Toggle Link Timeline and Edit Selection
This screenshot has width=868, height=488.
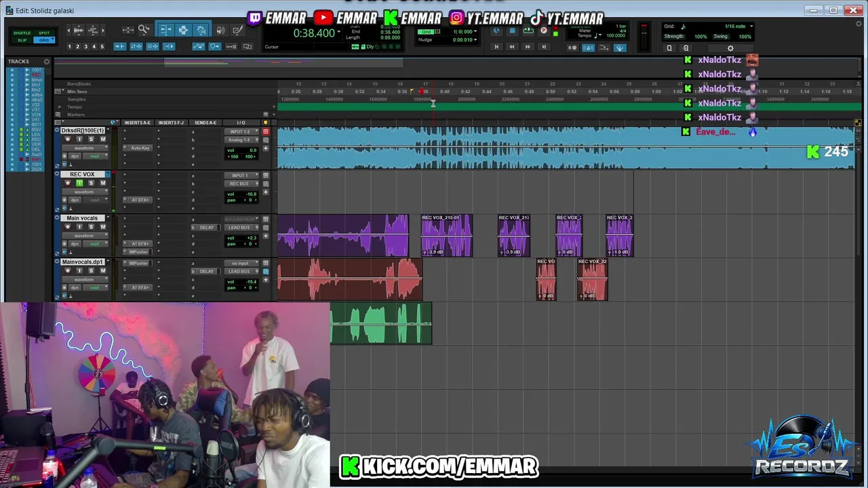click(136, 47)
